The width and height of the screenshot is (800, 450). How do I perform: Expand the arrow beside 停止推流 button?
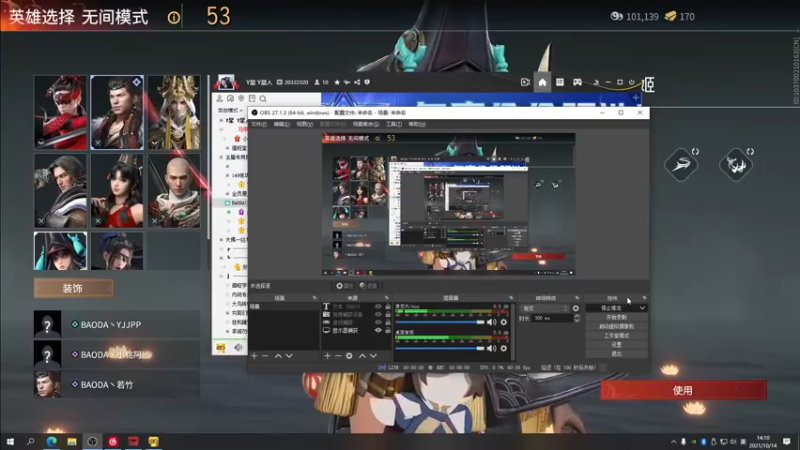[642, 308]
